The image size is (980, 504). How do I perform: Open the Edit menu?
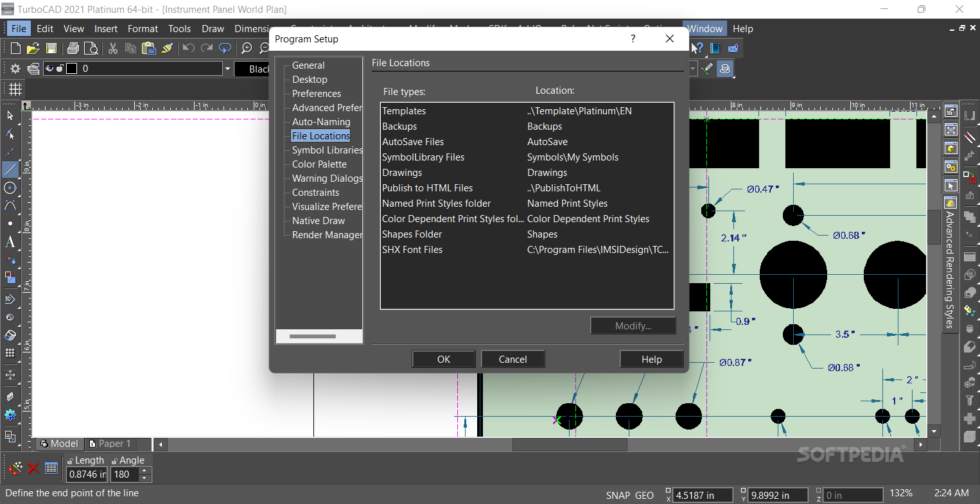(45, 28)
